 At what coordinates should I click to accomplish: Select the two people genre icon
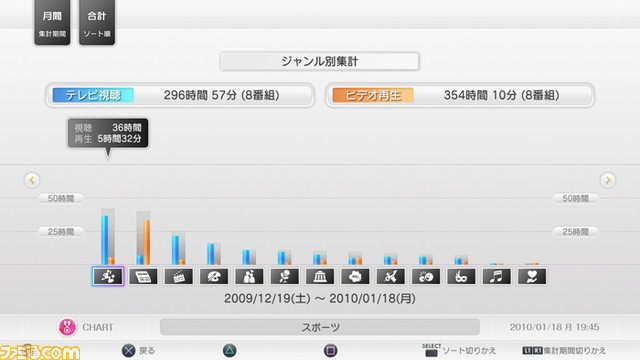tap(249, 276)
